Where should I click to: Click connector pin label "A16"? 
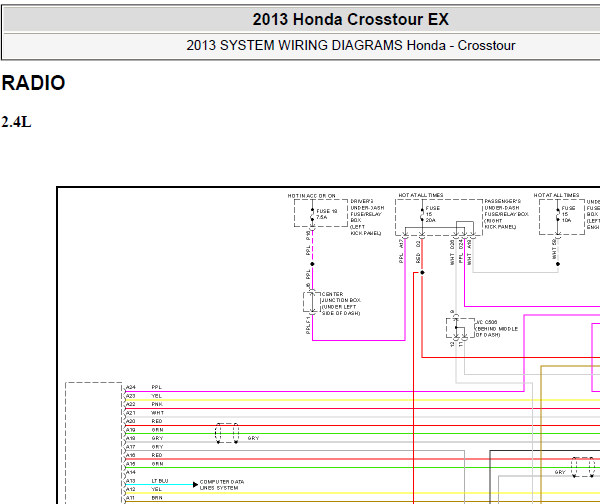[131, 455]
